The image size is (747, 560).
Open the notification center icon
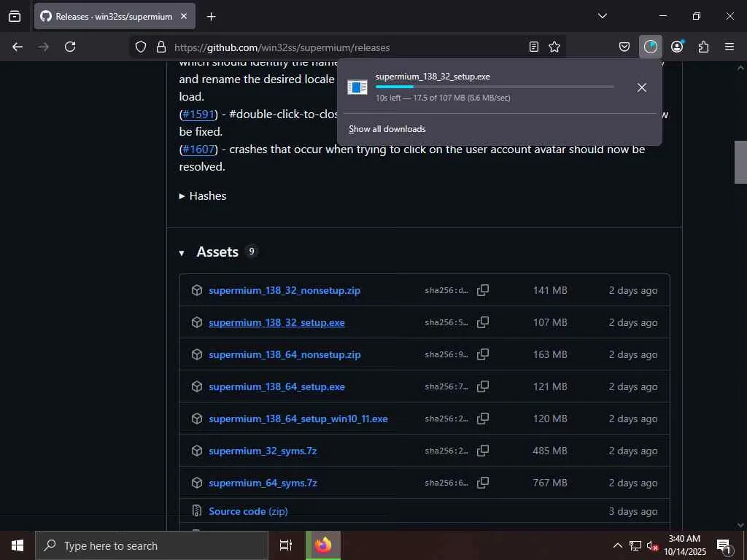tap(724, 546)
